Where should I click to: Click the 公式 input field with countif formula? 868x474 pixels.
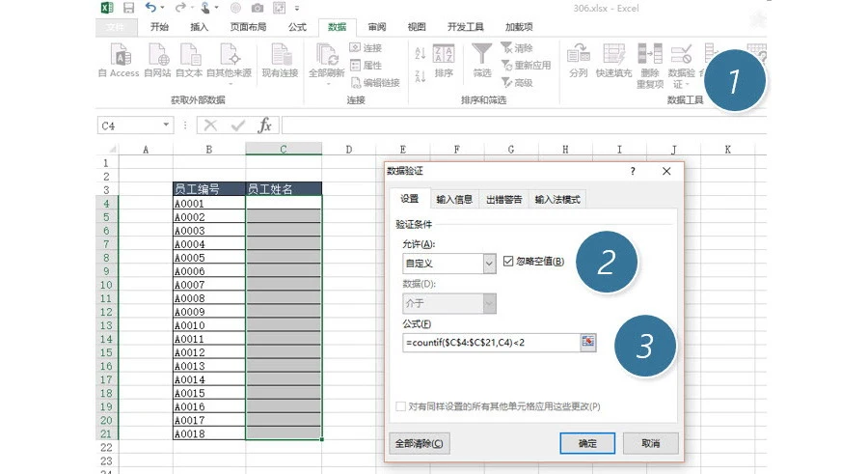(x=489, y=343)
